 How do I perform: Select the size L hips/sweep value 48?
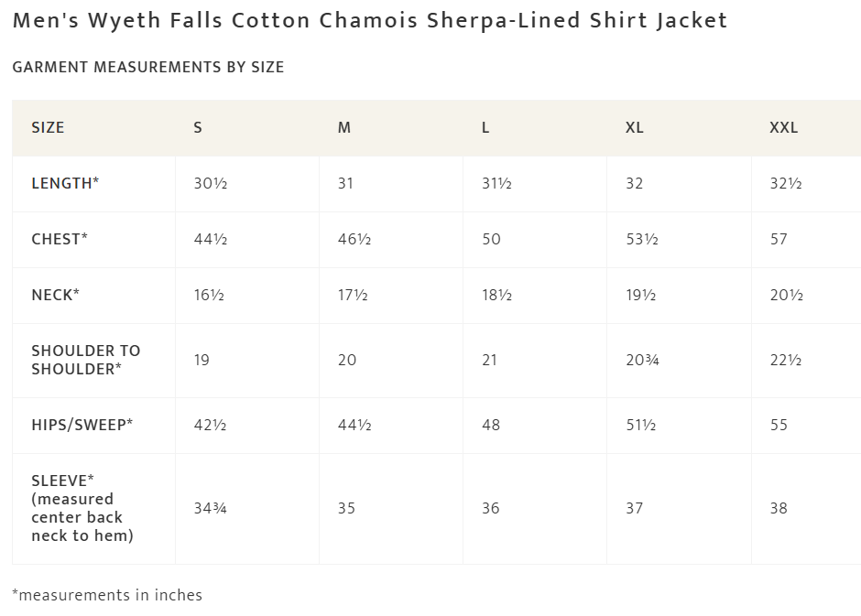[x=491, y=425]
